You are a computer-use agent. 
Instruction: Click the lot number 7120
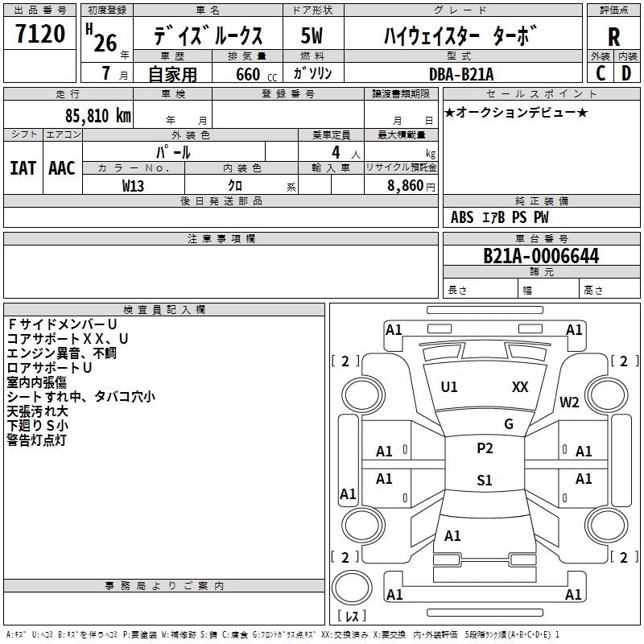point(40,33)
